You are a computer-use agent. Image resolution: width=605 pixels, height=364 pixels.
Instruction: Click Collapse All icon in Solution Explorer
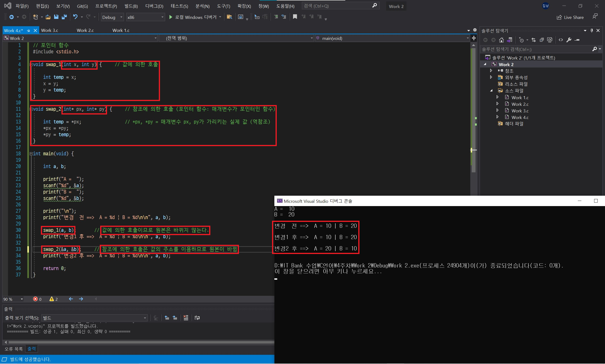pos(542,40)
